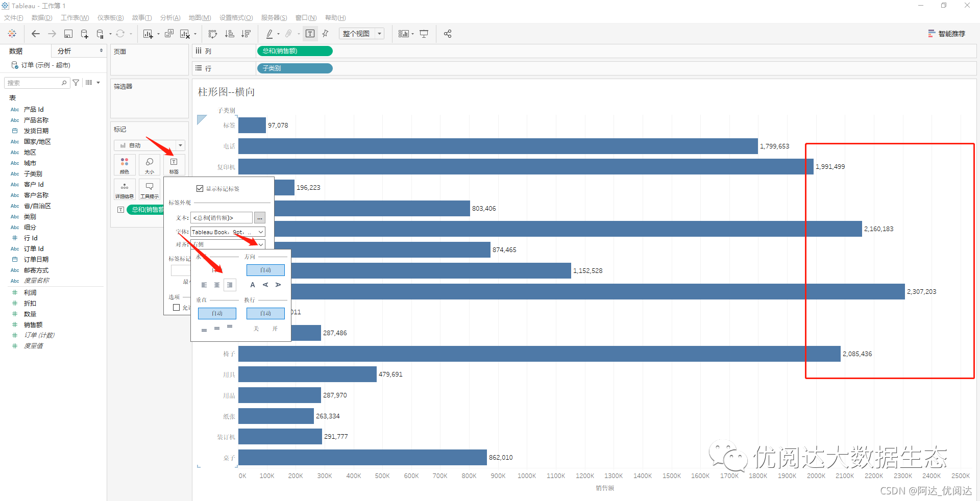Toggle the checkbox under 选项
This screenshot has width=980, height=501.
177,308
